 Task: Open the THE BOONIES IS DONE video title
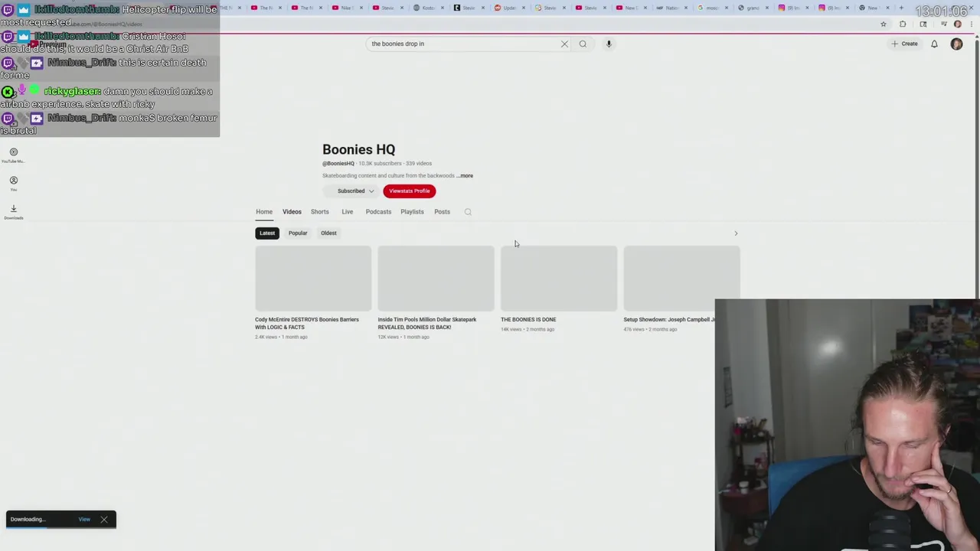coord(528,320)
